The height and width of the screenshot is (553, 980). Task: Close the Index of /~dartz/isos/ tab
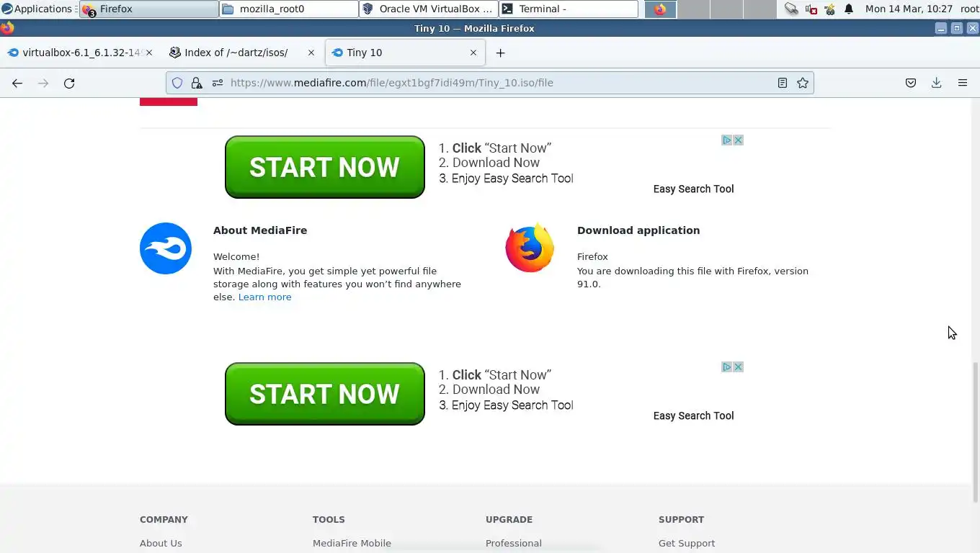311,53
